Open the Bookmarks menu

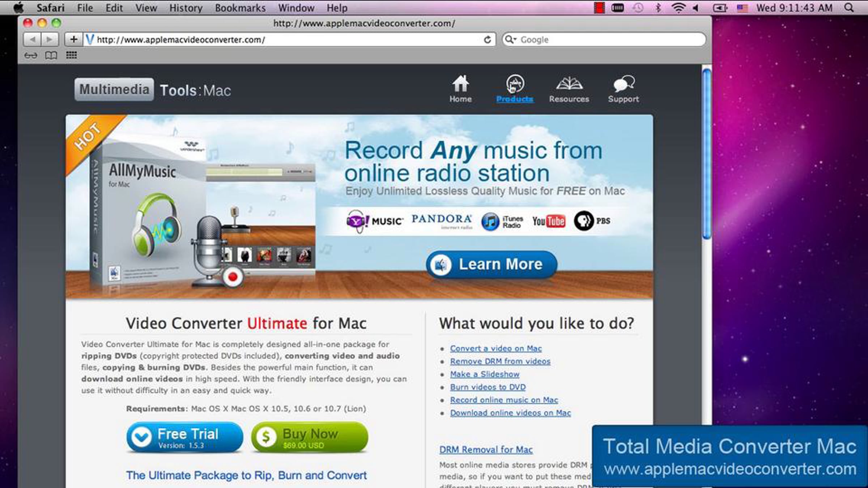240,8
